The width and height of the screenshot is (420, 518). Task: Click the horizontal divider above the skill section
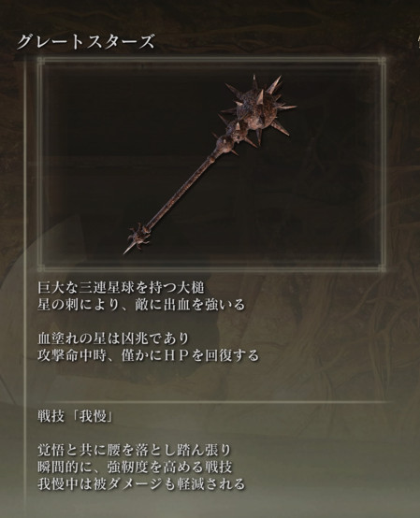coord(211,402)
